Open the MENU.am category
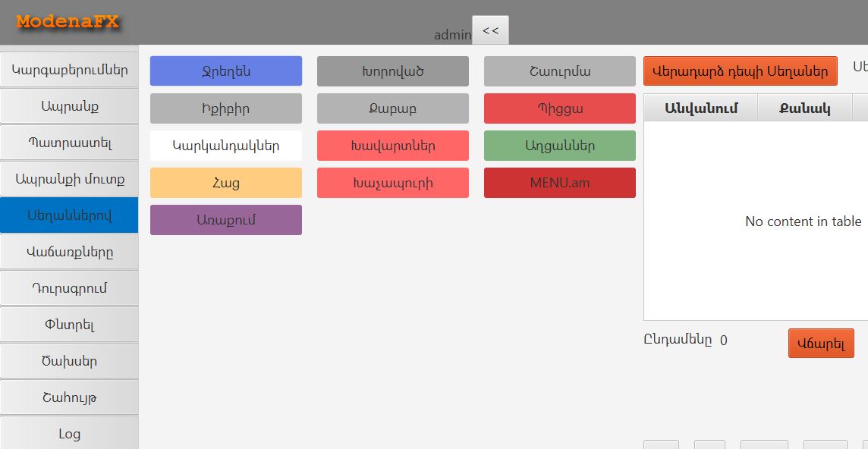 coord(559,183)
